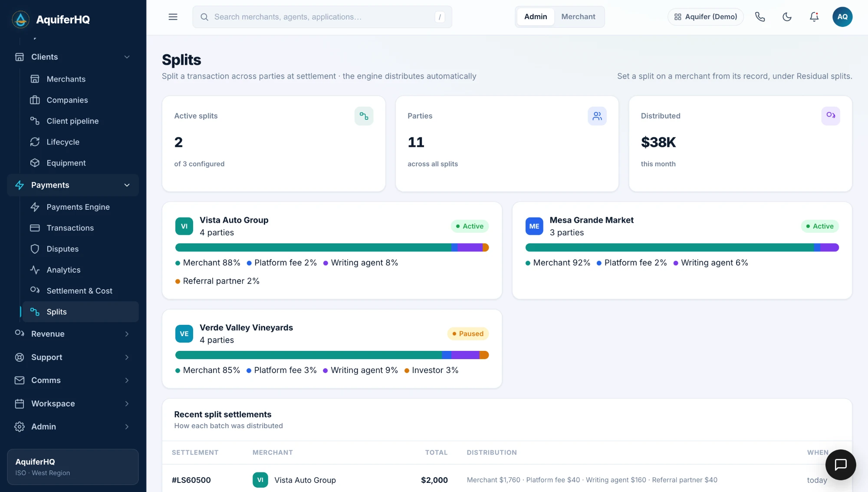Open Analytics page

[x=80, y=270]
